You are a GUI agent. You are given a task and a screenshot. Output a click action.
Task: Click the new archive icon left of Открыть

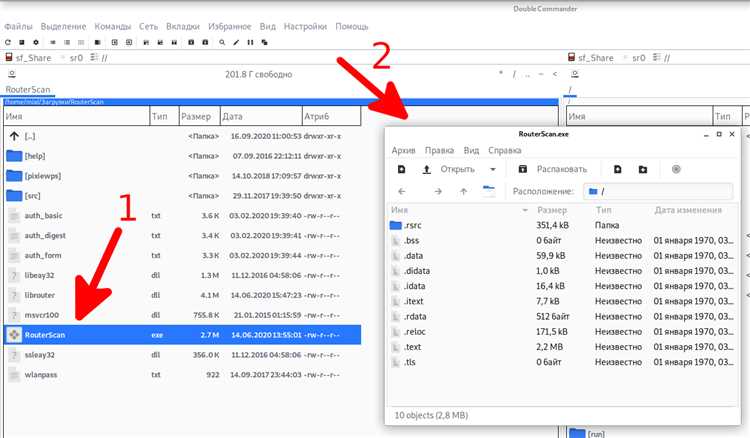pyautogui.click(x=402, y=169)
